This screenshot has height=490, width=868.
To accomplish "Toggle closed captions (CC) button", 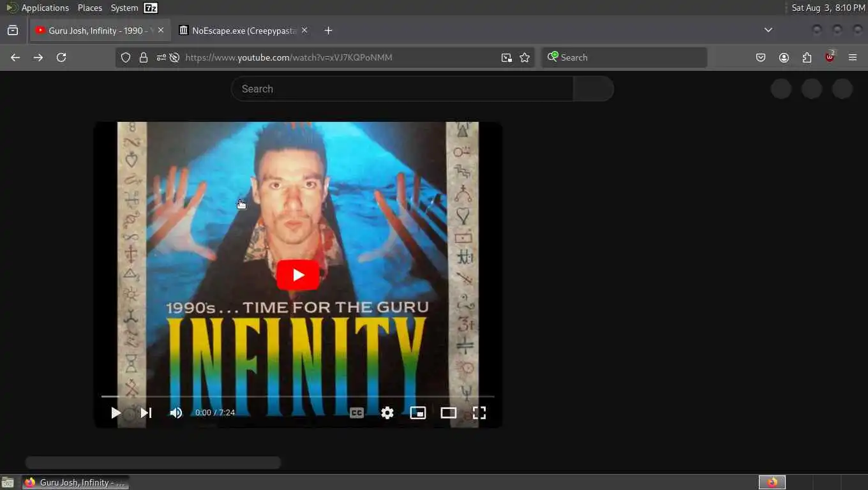I will tap(357, 413).
